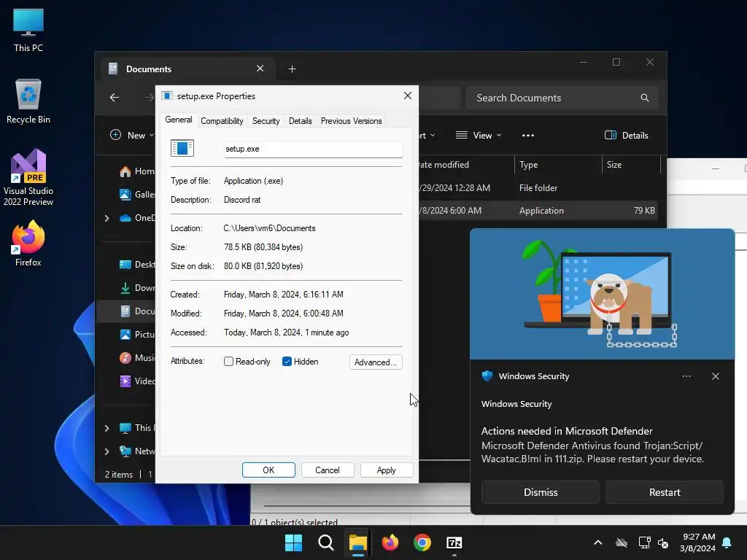Expand the OneDrive tree node

107,218
